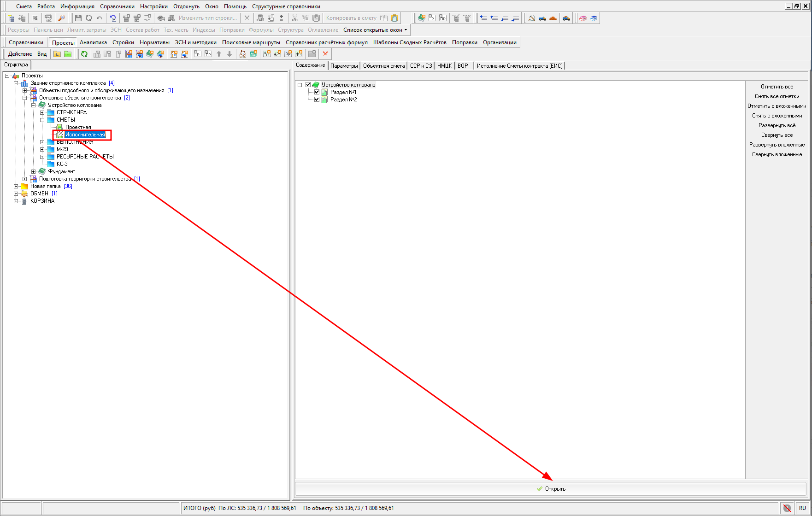This screenshot has width=812, height=516.
Task: Click the hammer and sickle labor icon
Action: (531, 18)
